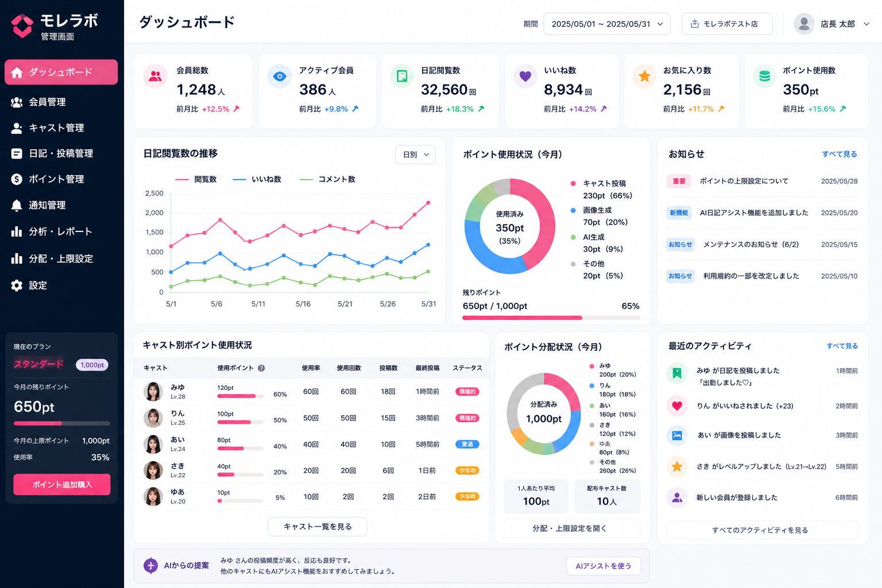Toggle the いいね数 series in chart legend
Screen dimensions: 882x588
pyautogui.click(x=257, y=179)
